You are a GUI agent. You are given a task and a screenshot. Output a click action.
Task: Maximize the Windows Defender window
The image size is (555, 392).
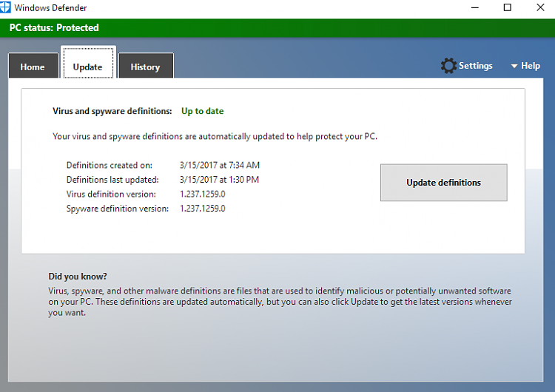pos(507,7)
